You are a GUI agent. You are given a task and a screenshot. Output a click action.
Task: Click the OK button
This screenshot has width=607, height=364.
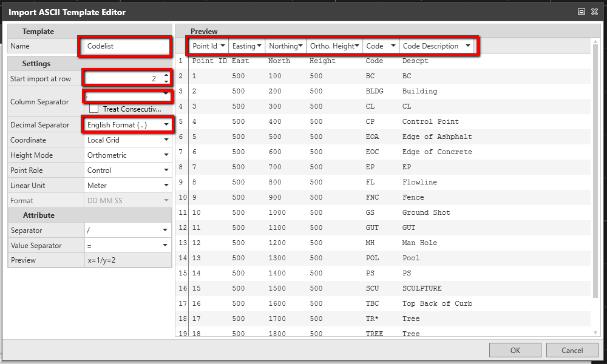pyautogui.click(x=515, y=350)
